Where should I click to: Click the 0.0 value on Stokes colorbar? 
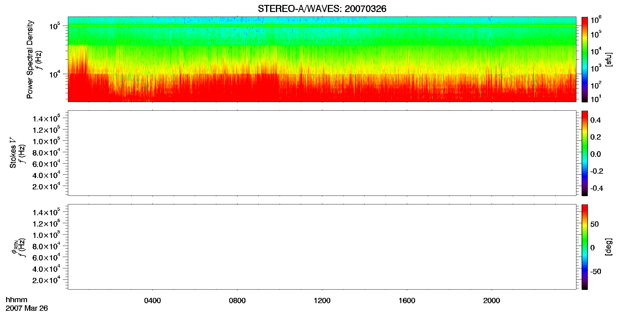coord(595,154)
